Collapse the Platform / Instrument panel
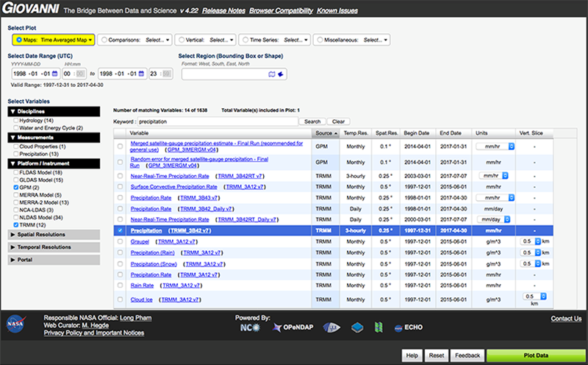This screenshot has width=588, height=365. point(54,163)
